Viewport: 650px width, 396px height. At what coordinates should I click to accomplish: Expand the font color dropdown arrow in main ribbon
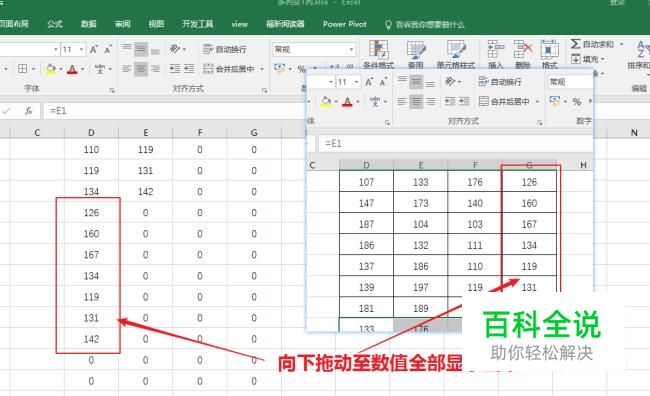83,69
